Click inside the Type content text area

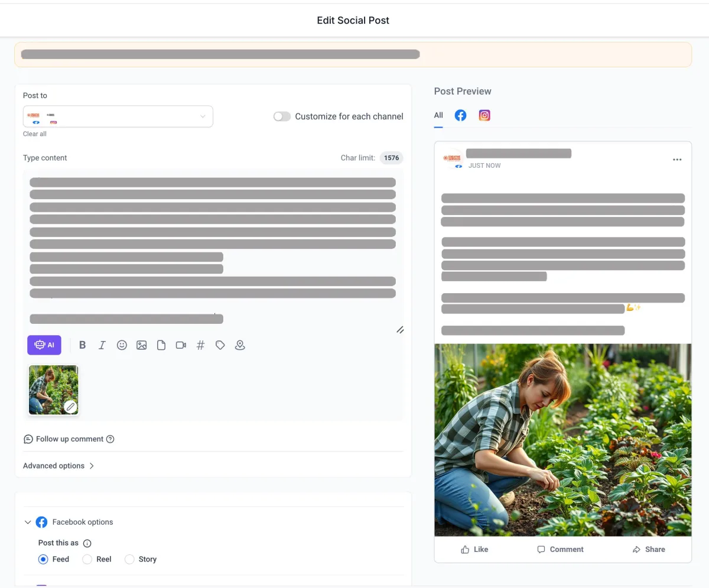pyautogui.click(x=213, y=252)
